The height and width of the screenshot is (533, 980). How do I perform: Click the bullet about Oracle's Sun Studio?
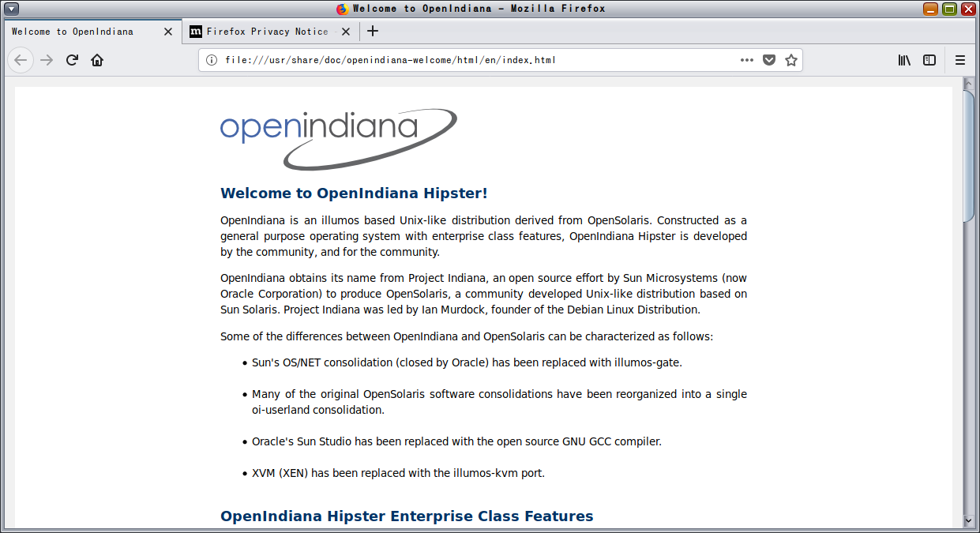(456, 441)
